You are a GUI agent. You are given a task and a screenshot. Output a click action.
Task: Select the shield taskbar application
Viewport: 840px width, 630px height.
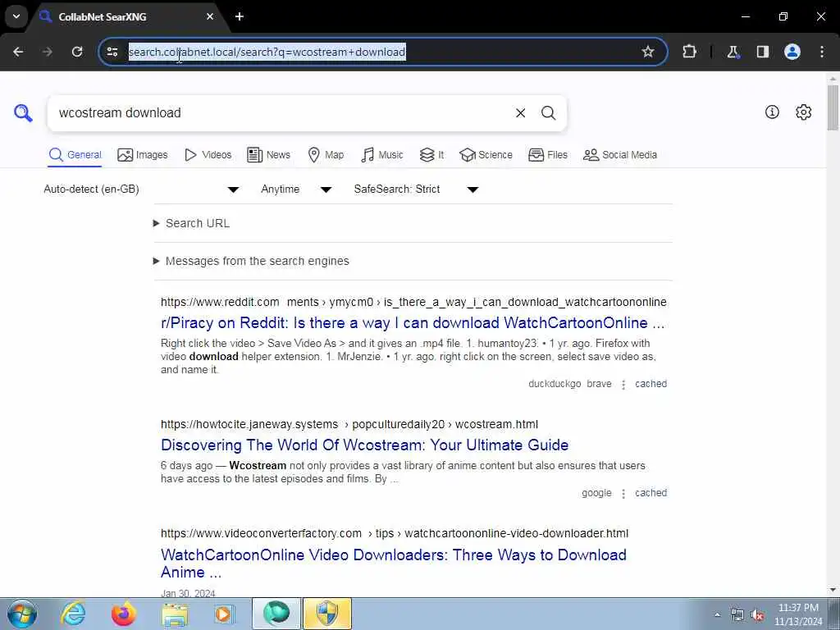(327, 614)
